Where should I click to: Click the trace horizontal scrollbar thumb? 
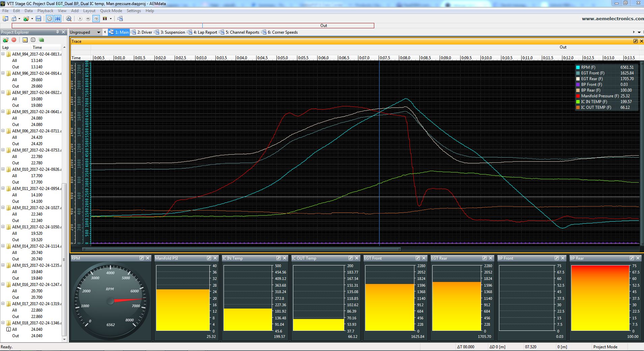pyautogui.click(x=241, y=249)
